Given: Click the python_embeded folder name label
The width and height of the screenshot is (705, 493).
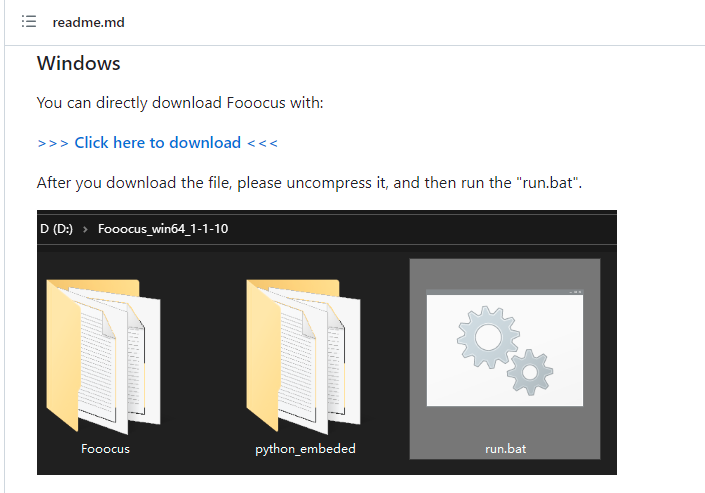Looking at the screenshot, I should tap(305, 449).
